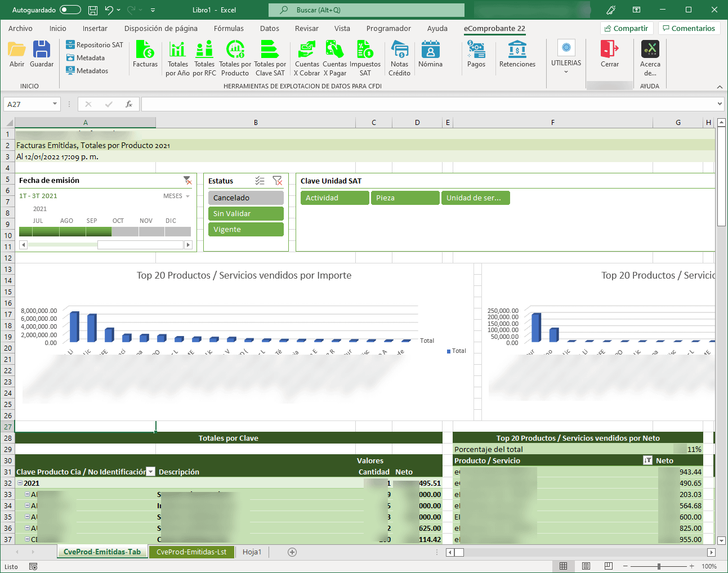Click the Buscar search box
The width and height of the screenshot is (728, 573).
pyautogui.click(x=367, y=10)
